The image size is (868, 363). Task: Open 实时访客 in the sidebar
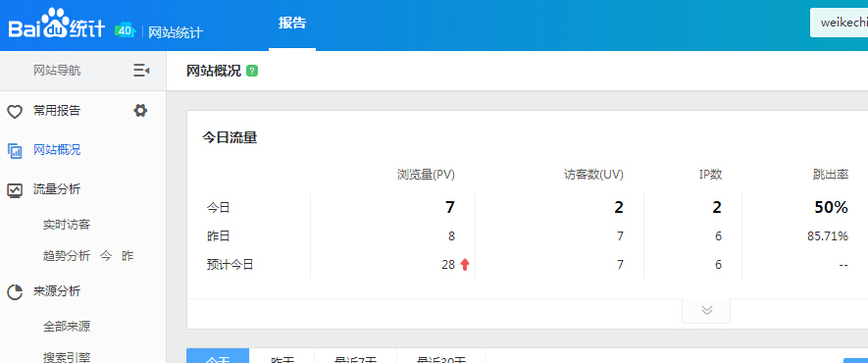click(67, 225)
